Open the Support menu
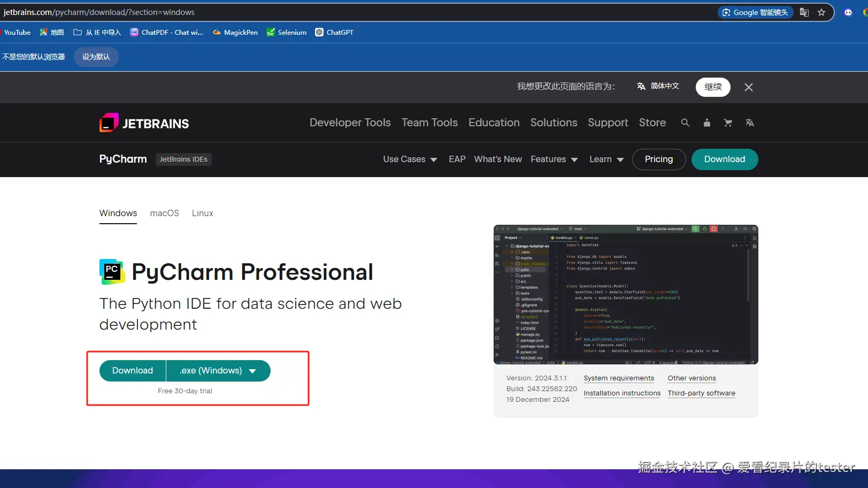Screen dimensions: 868x488 tap(608, 123)
